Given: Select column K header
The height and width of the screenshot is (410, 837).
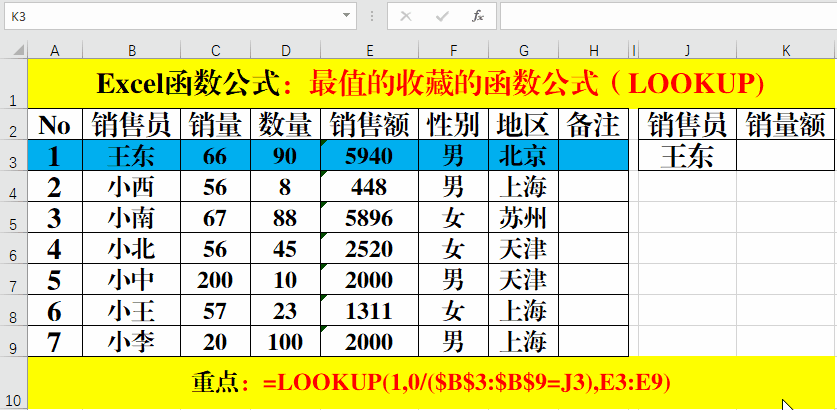Looking at the screenshot, I should click(786, 51).
